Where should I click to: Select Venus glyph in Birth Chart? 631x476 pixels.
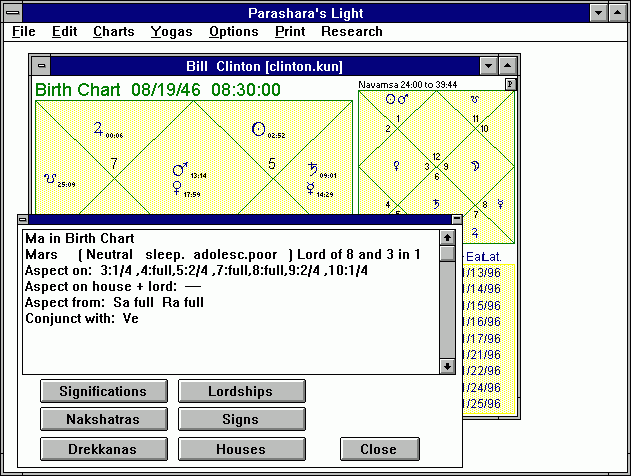(177, 188)
